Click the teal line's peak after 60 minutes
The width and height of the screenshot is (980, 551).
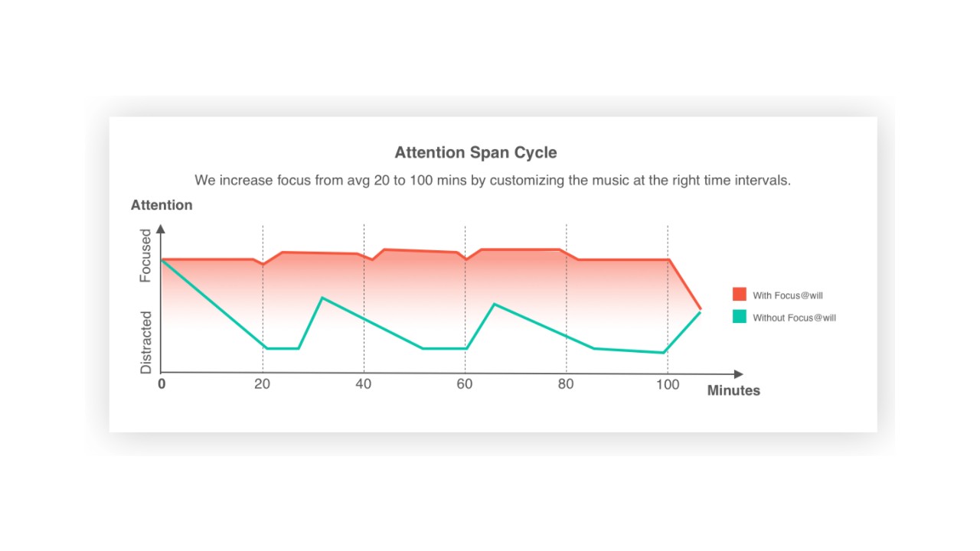click(495, 304)
